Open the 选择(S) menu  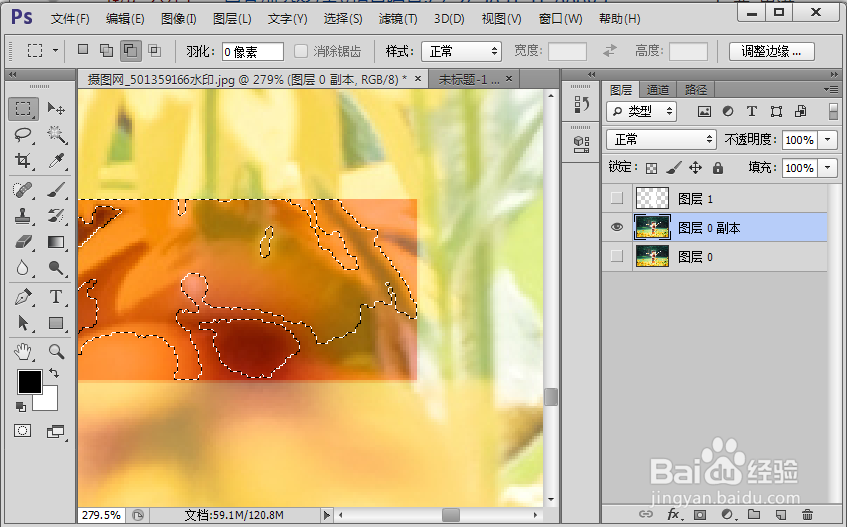point(342,19)
